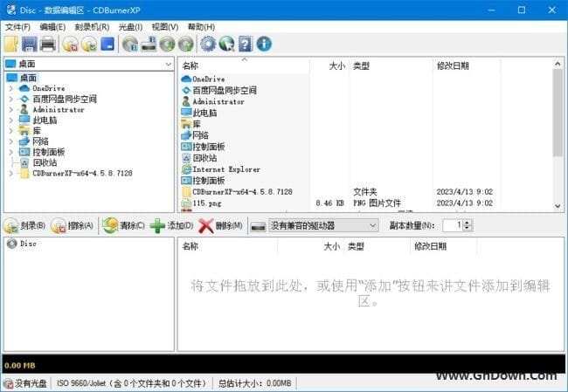Click the drive icon beside the drive selector
The height and width of the screenshot is (392, 568).
pos(259,226)
